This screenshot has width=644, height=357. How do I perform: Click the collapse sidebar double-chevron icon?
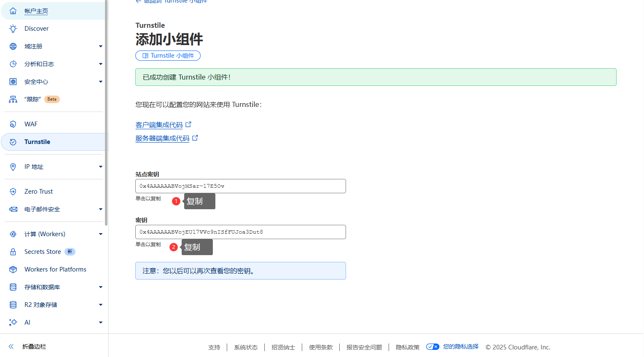11,346
